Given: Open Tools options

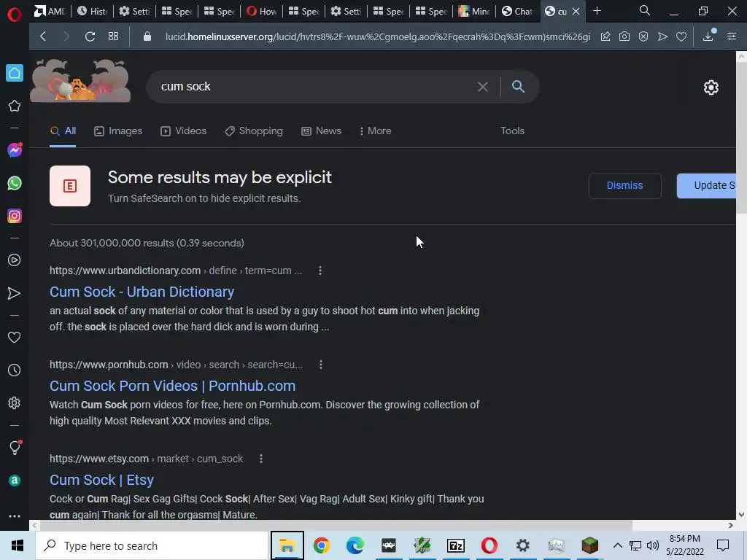Looking at the screenshot, I should (x=513, y=131).
